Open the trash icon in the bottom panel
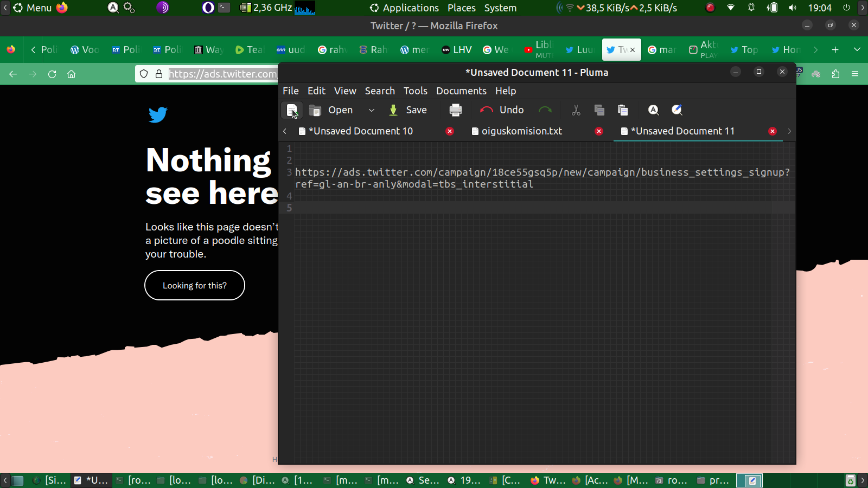Viewport: 868px width, 488px height. point(851,480)
